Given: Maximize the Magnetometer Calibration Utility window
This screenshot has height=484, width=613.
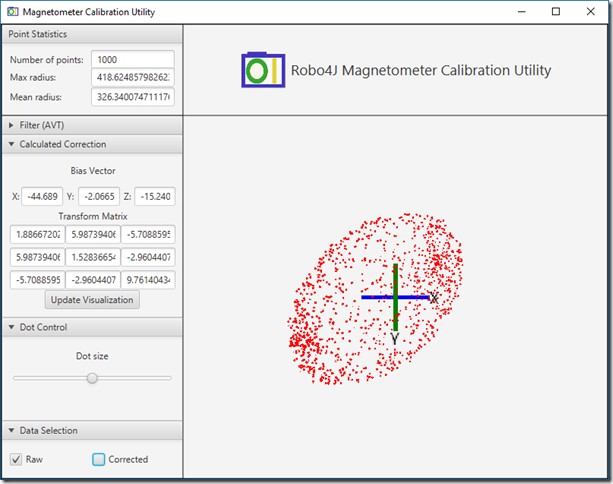Looking at the screenshot, I should pos(556,12).
